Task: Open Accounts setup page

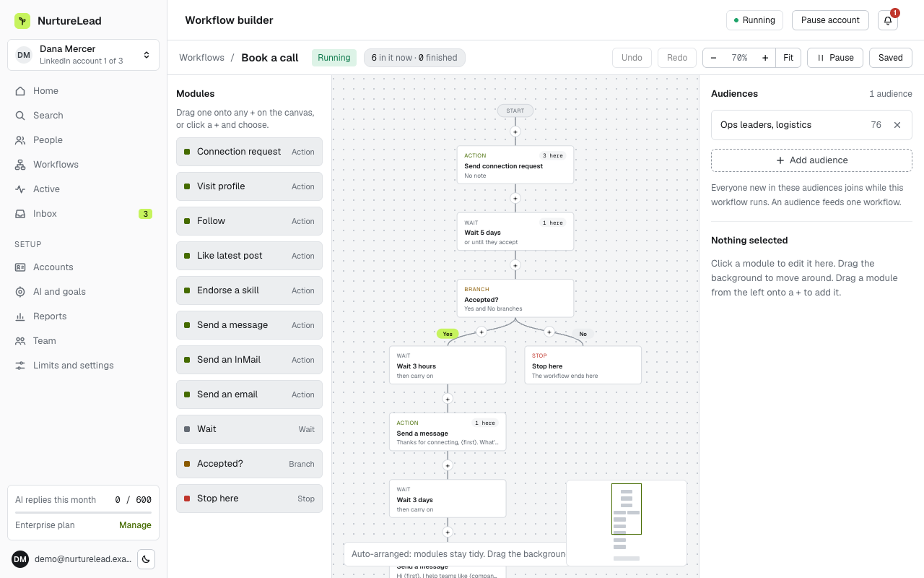Action: click(x=83, y=267)
